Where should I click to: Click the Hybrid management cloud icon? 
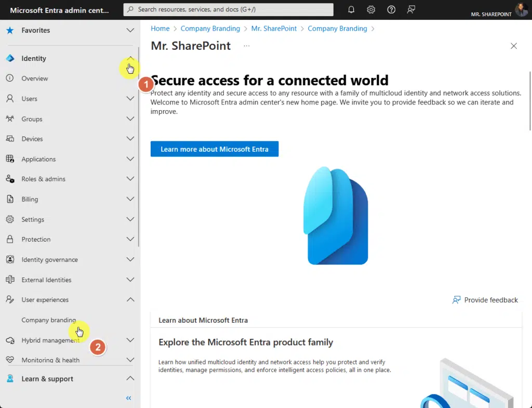click(x=10, y=340)
